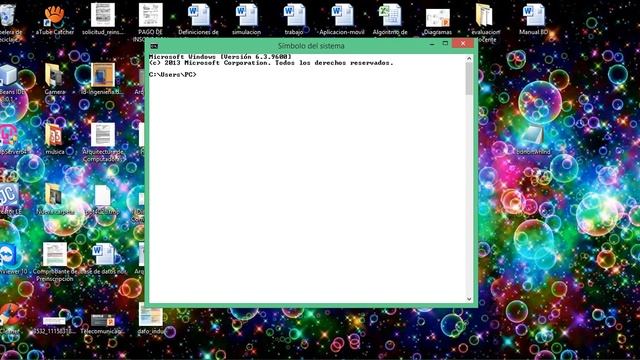The height and width of the screenshot is (360, 640).
Task: Open the Manual BD Word document
Action: click(533, 15)
